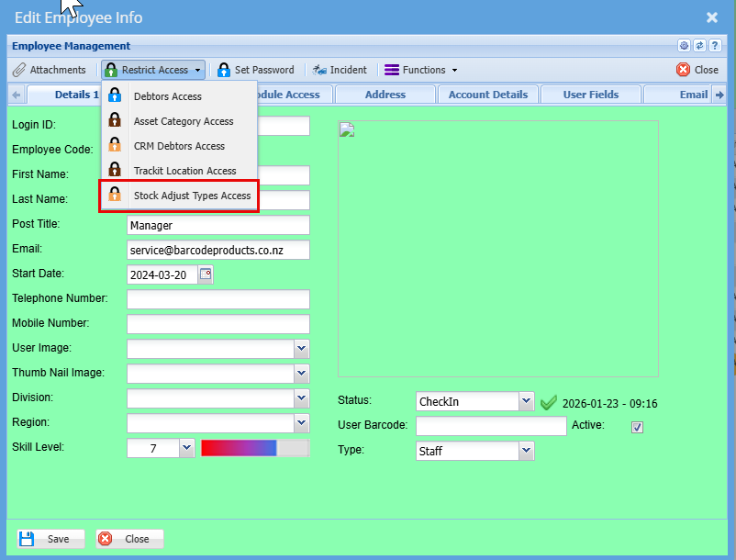The image size is (736, 560).
Task: Click the User Barcode input field
Action: click(490, 426)
